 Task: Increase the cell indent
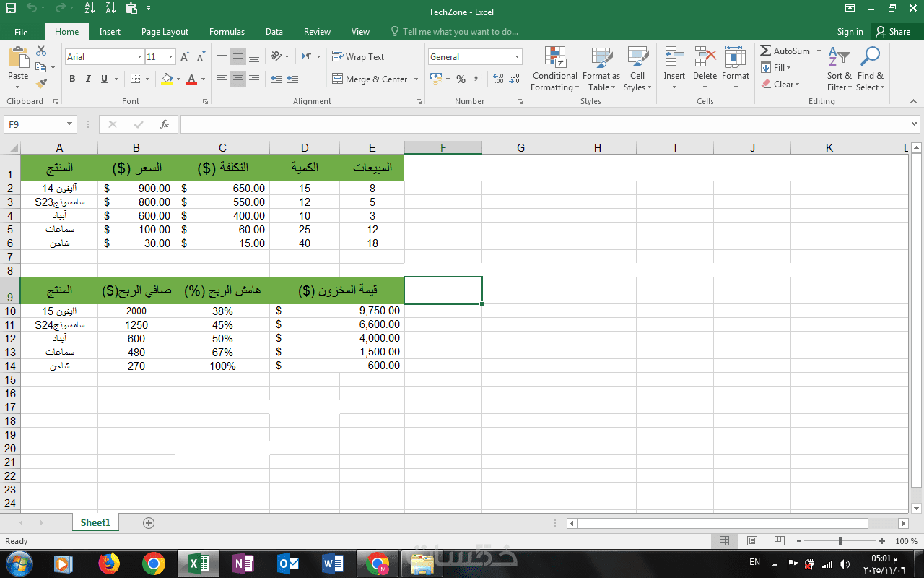(x=292, y=79)
